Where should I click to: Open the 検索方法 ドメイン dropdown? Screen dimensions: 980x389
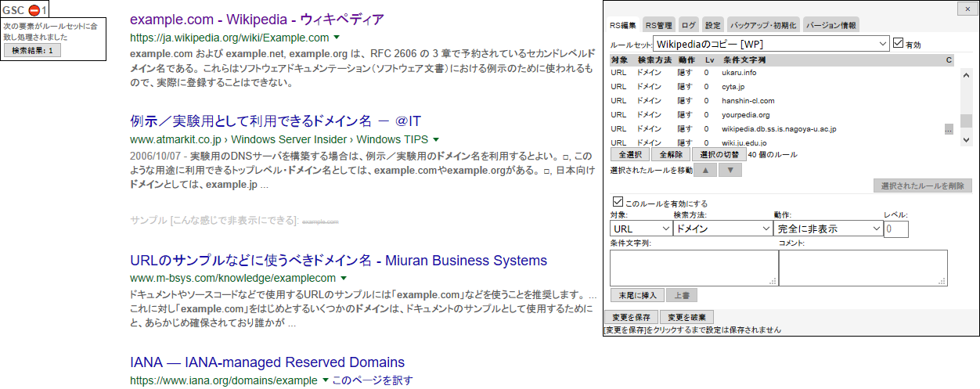[723, 229]
